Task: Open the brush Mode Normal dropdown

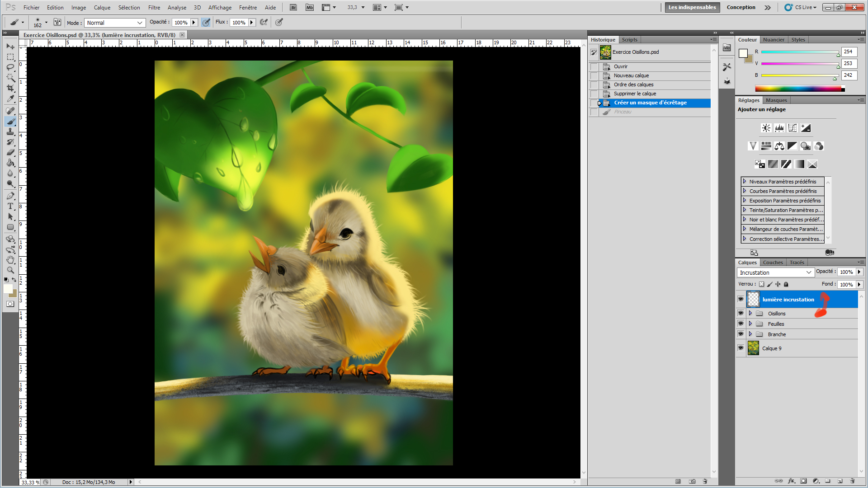Action: (115, 23)
